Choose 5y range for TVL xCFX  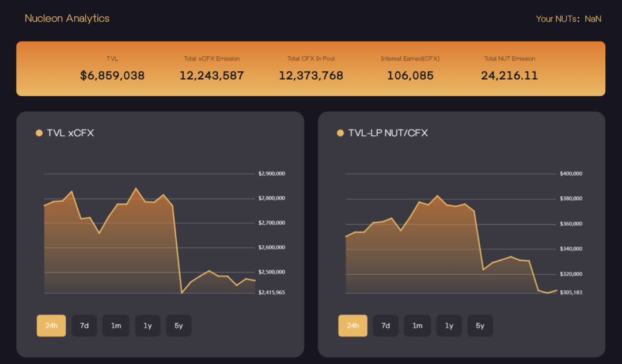(179, 326)
